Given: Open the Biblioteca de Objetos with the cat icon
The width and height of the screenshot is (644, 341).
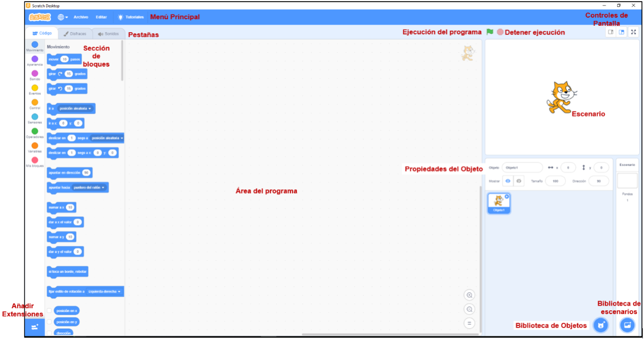Looking at the screenshot, I should tap(600, 325).
